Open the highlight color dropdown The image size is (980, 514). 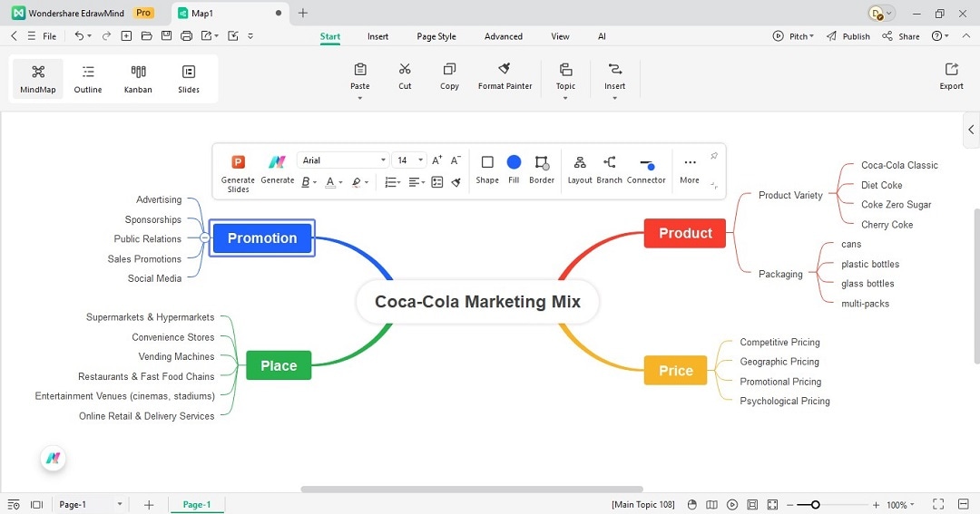(x=367, y=182)
